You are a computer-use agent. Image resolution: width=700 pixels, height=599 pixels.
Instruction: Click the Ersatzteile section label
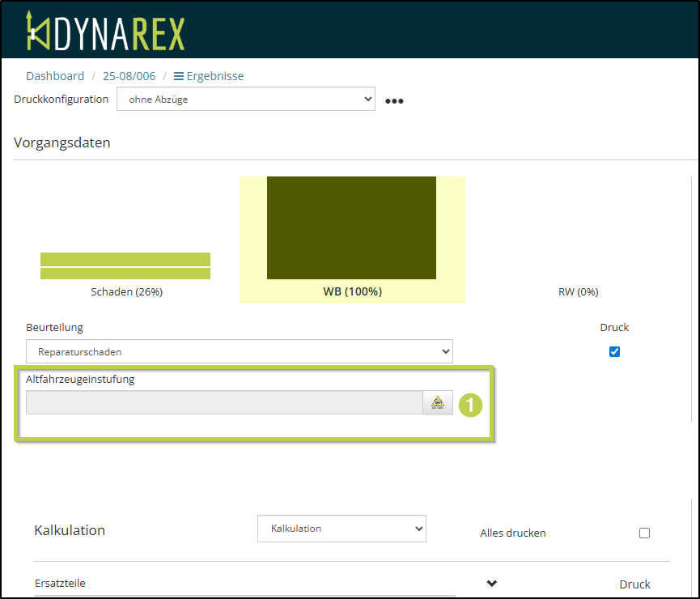tap(60, 583)
